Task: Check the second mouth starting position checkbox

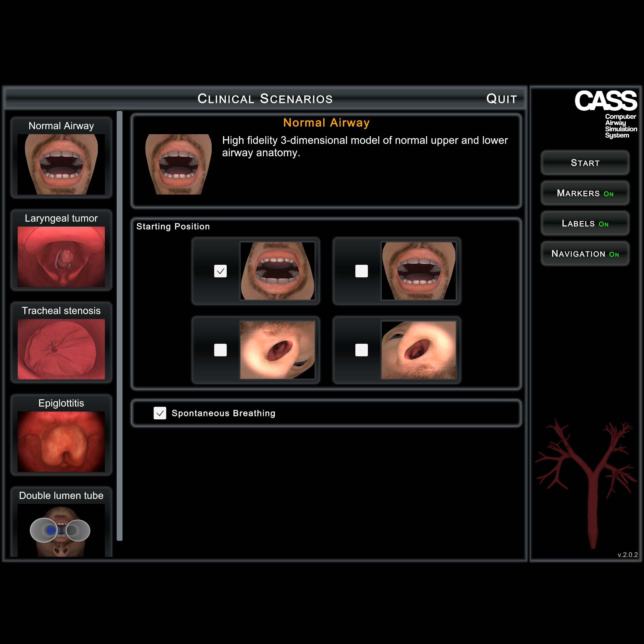Action: [x=361, y=271]
